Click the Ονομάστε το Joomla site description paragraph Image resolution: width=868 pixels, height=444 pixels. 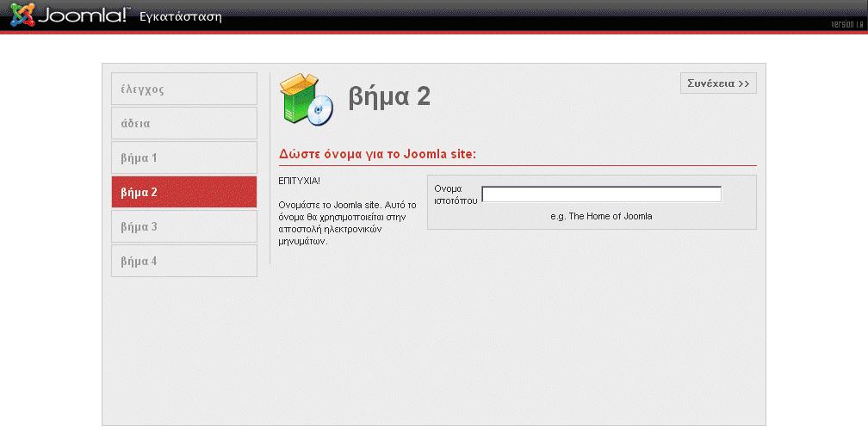click(x=347, y=223)
